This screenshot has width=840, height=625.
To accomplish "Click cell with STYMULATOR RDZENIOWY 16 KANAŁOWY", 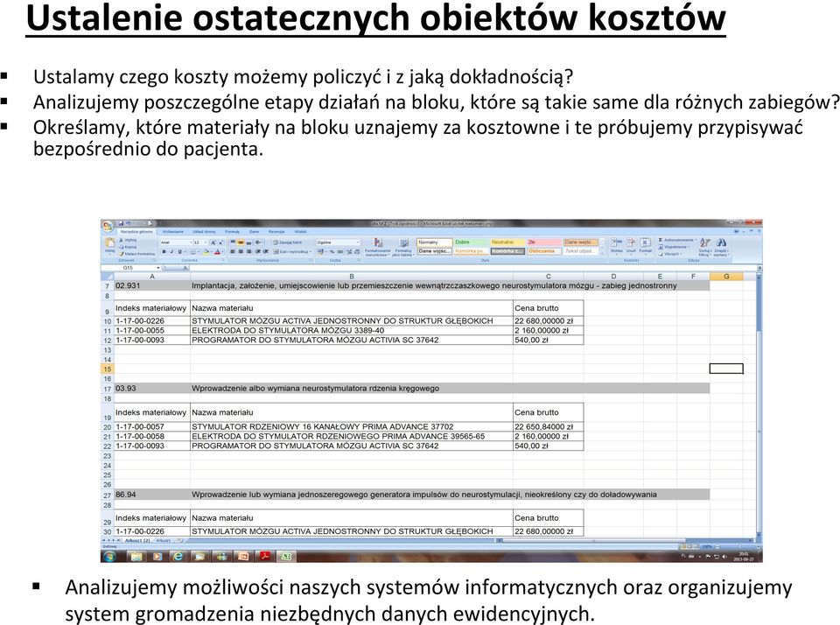I will point(351,426).
